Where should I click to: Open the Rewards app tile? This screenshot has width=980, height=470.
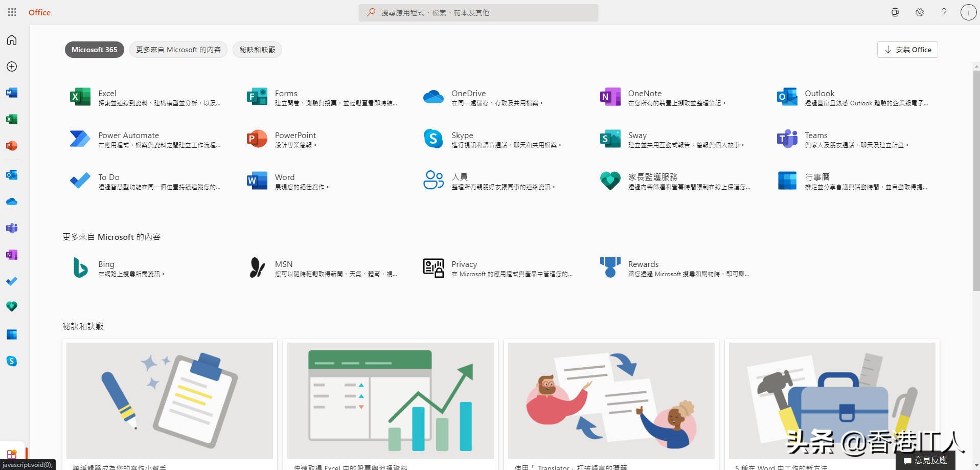[675, 268]
